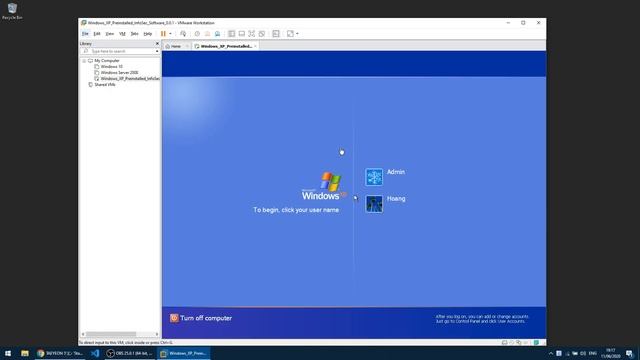This screenshot has height=360, width=640.
Task: Enter full screen mode icon
Action: 251,34
